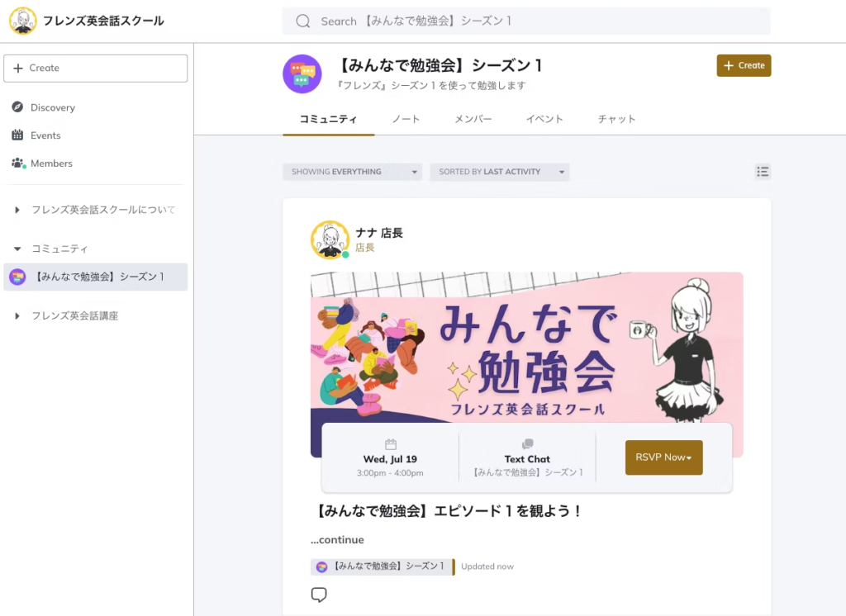Open the Events calendar icon
Viewport: 846px width, 616px height.
[x=17, y=135]
